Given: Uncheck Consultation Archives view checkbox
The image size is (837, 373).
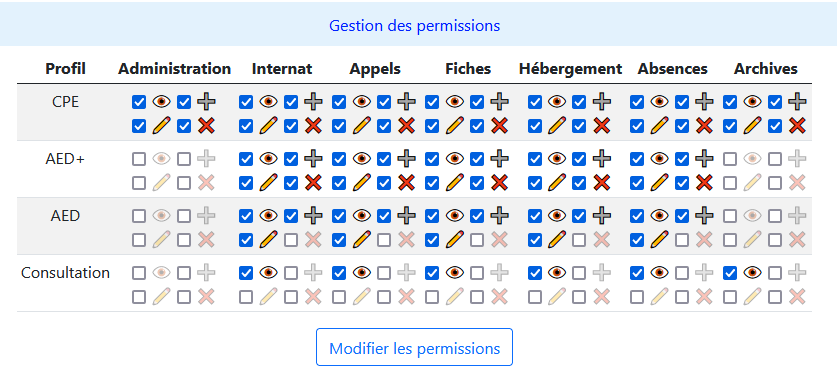Looking at the screenshot, I should pos(730,273).
